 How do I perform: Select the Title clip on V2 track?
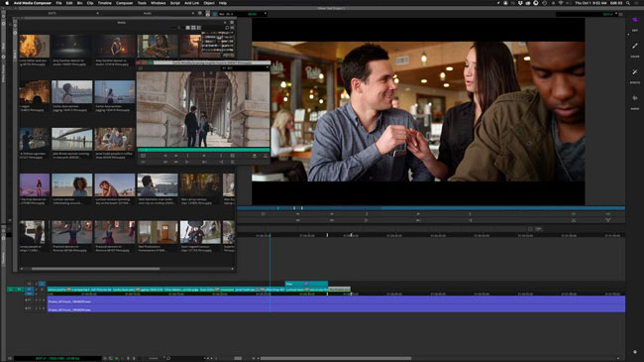(306, 284)
